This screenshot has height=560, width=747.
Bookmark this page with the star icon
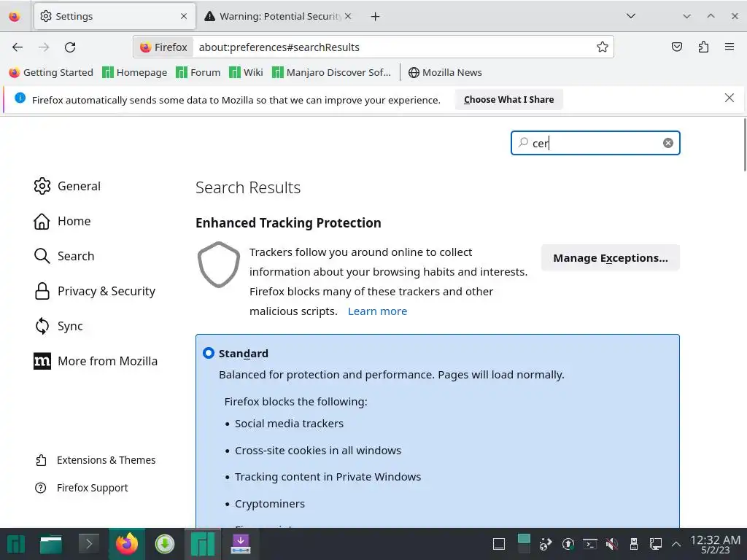[602, 47]
